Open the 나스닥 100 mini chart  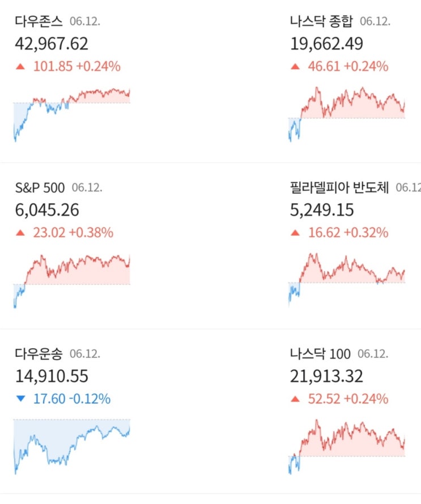(347, 445)
